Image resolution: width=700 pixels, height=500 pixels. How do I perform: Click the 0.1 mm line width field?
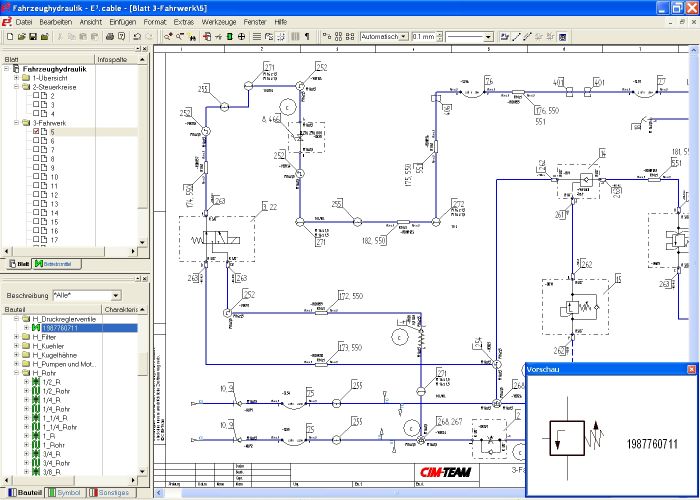pos(425,37)
